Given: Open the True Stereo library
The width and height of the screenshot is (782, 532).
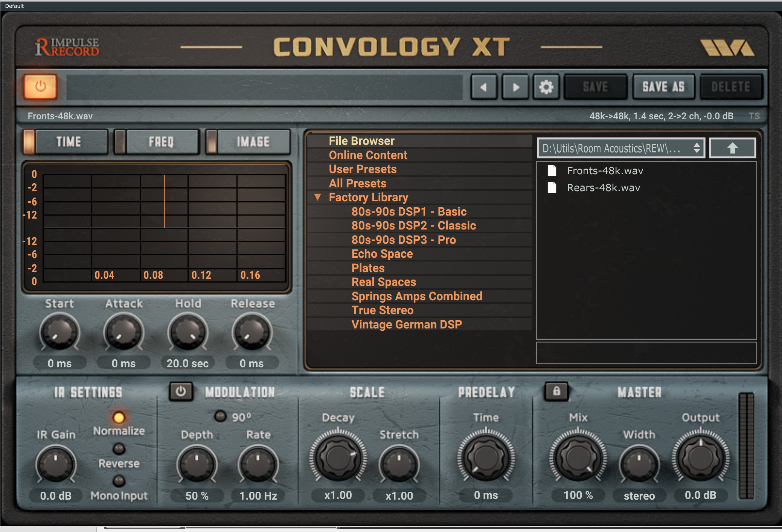Looking at the screenshot, I should pos(420,310).
